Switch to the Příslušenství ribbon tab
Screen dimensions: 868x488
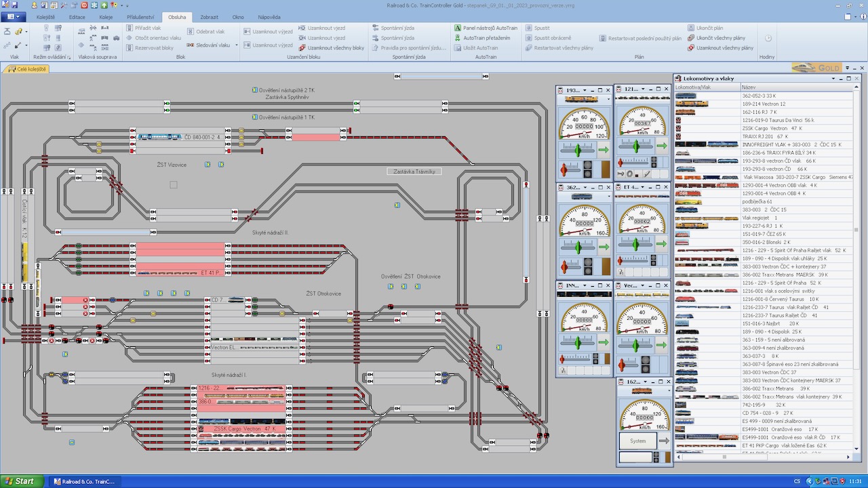141,16
